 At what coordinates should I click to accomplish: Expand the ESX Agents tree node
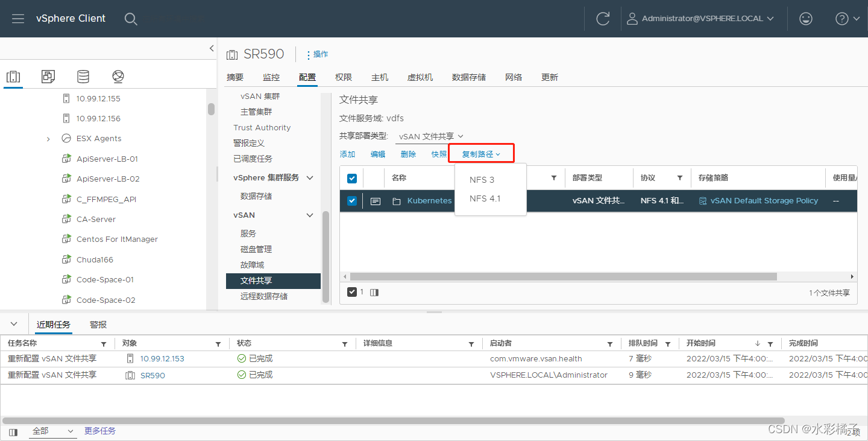point(48,139)
